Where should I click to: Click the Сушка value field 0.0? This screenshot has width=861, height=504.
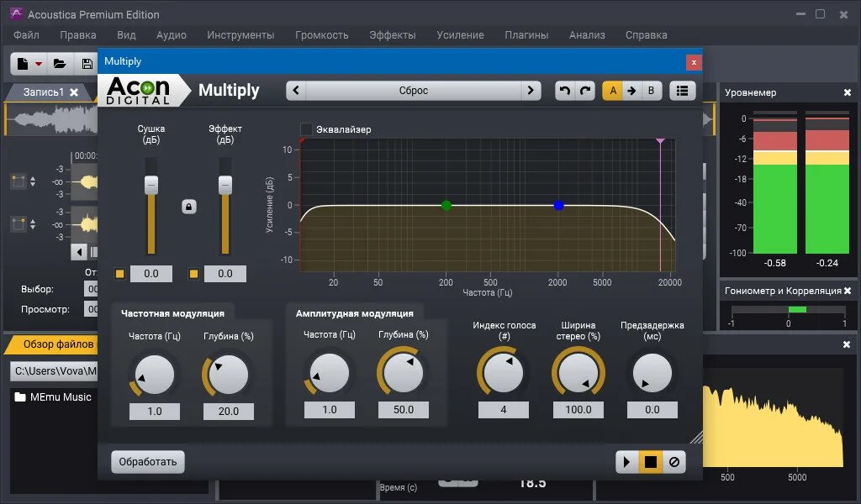[151, 274]
